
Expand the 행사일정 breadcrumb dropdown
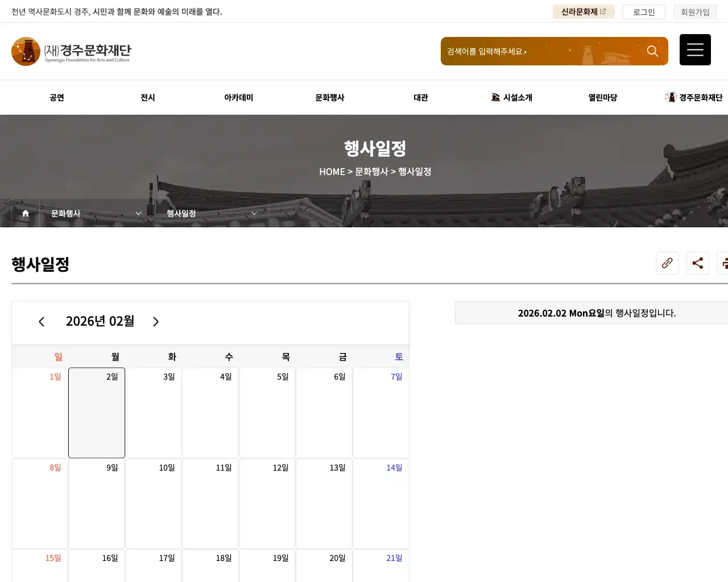212,213
